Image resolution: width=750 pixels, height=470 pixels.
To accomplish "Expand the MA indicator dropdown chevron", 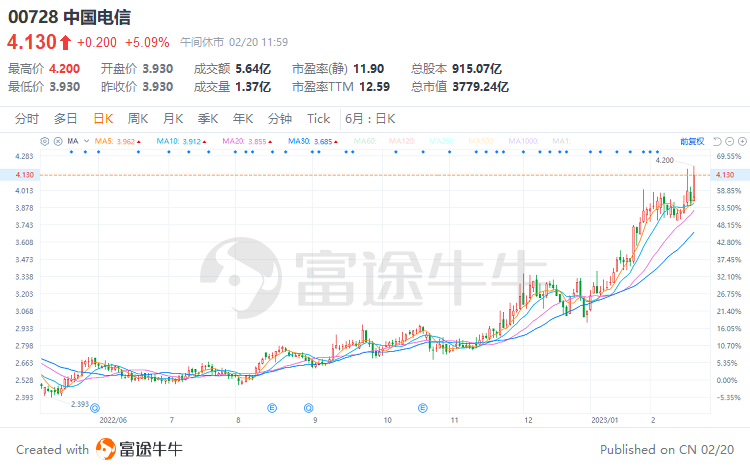I will tap(87, 142).
